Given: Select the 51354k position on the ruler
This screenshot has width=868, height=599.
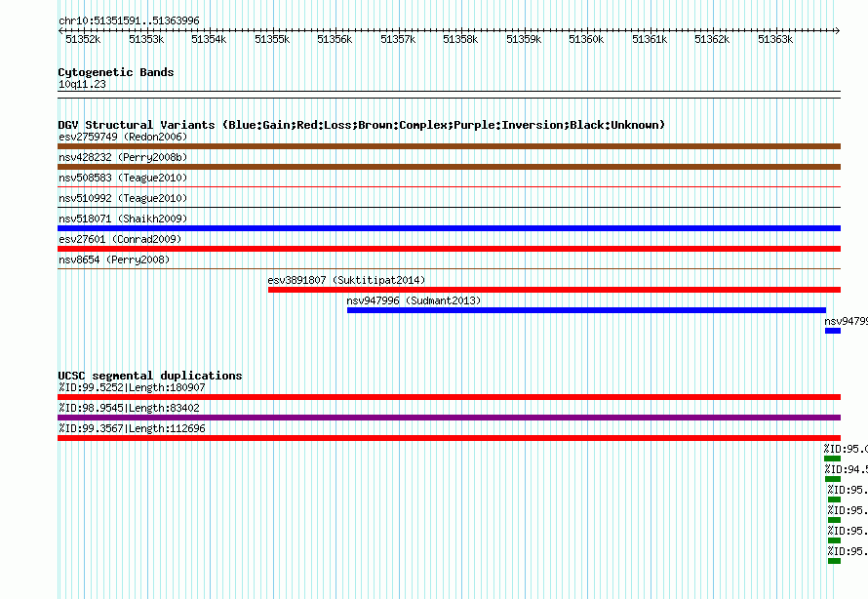Looking at the screenshot, I should click(x=209, y=39).
